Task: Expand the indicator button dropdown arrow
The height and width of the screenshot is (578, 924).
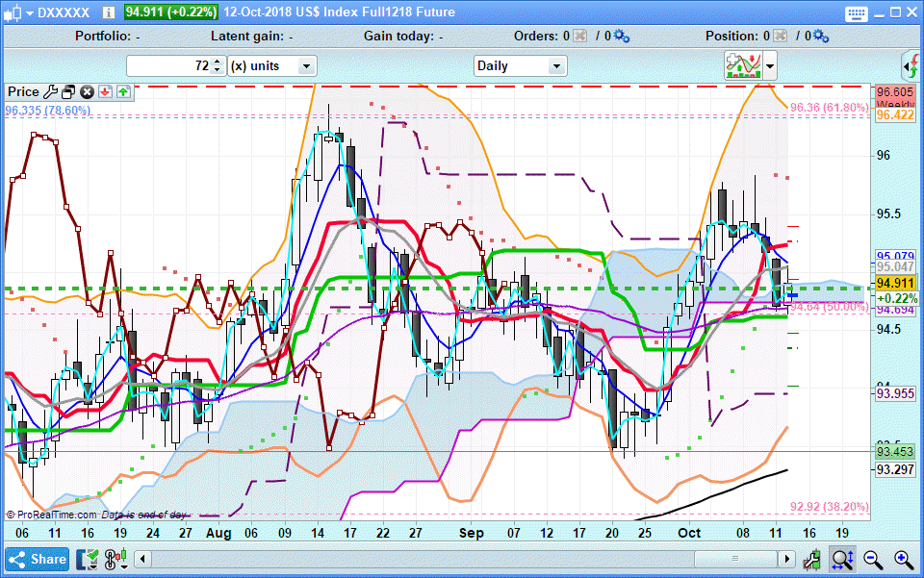Action: click(770, 65)
